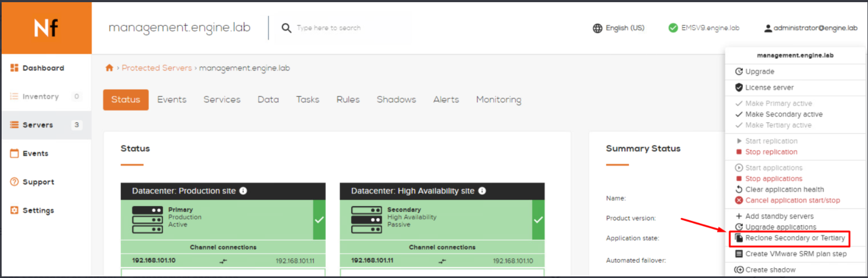
Task: Click info icon beside High Availability site
Action: point(482,191)
